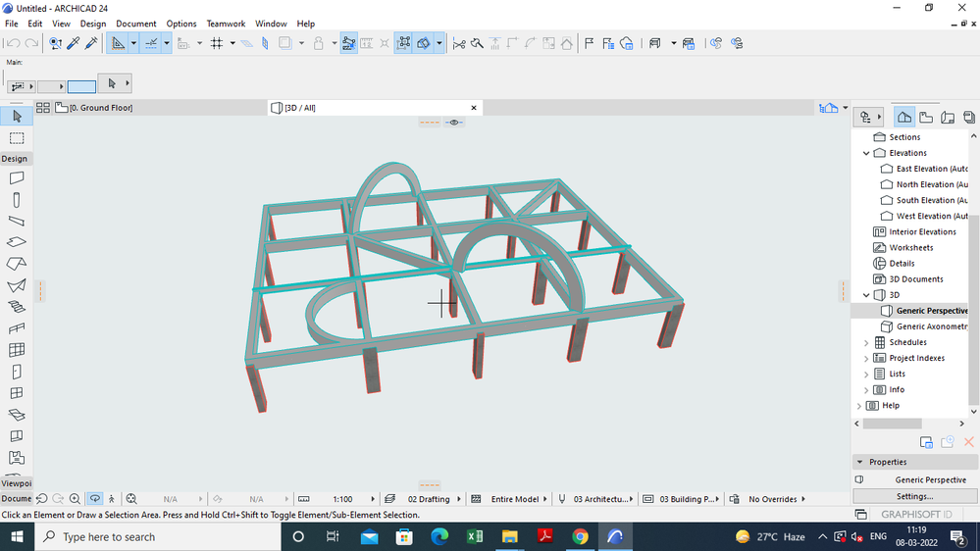Click the syringe Inject Parameters tool
This screenshot has height=551, width=980.
[92, 43]
